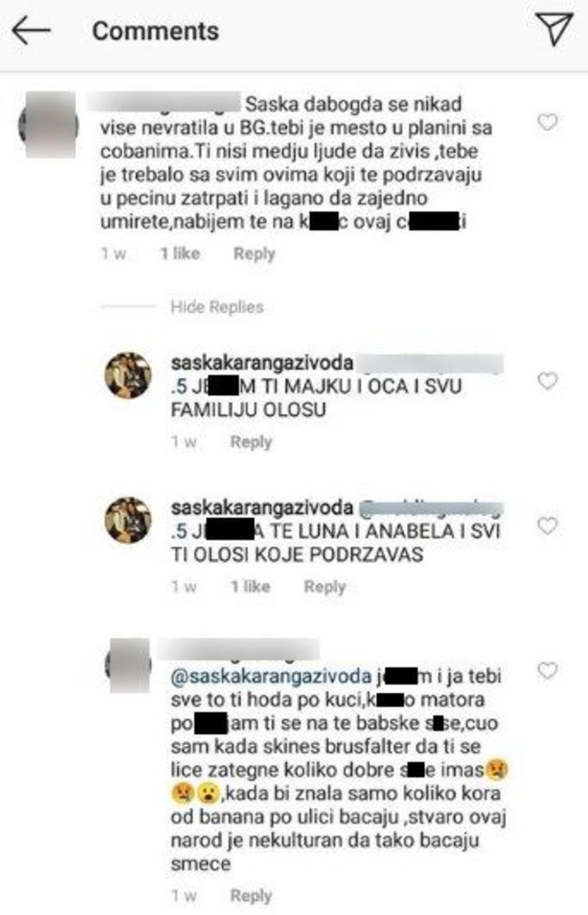
Task: Go back using the left arrow
Action: point(31,31)
